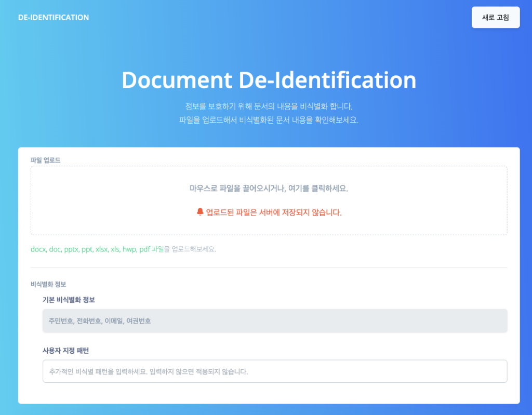Click the DE-IDENTIFICATION logo in the header
Screen dimensions: 532x415
pos(54,17)
